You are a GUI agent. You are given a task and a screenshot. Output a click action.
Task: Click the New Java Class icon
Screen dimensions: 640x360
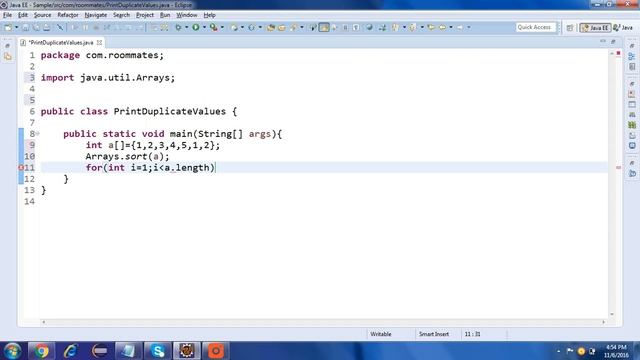[251, 27]
